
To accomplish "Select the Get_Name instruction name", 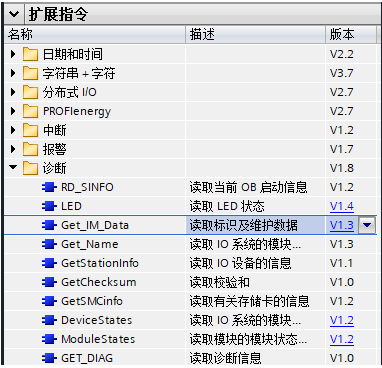I will [x=90, y=244].
